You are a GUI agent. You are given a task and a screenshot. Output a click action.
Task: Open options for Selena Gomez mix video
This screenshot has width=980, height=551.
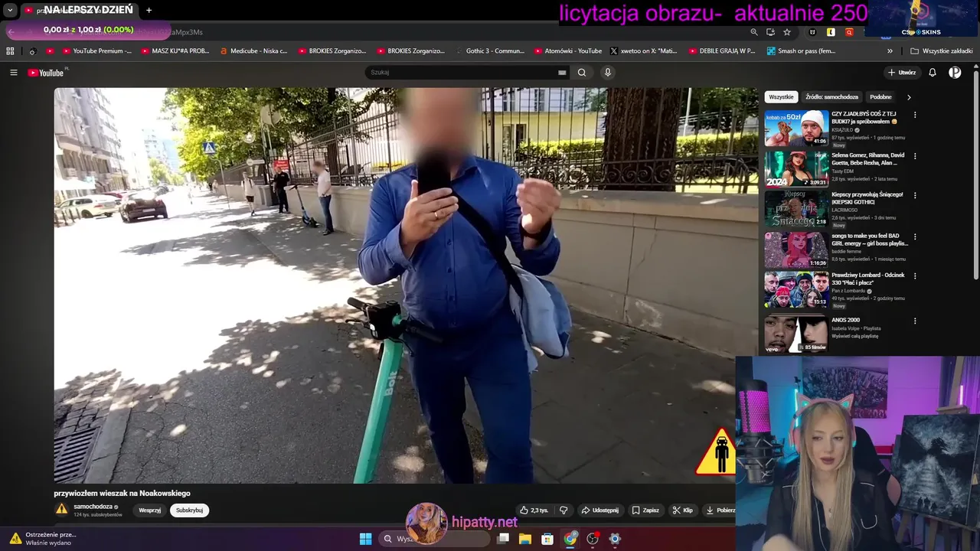(x=915, y=156)
